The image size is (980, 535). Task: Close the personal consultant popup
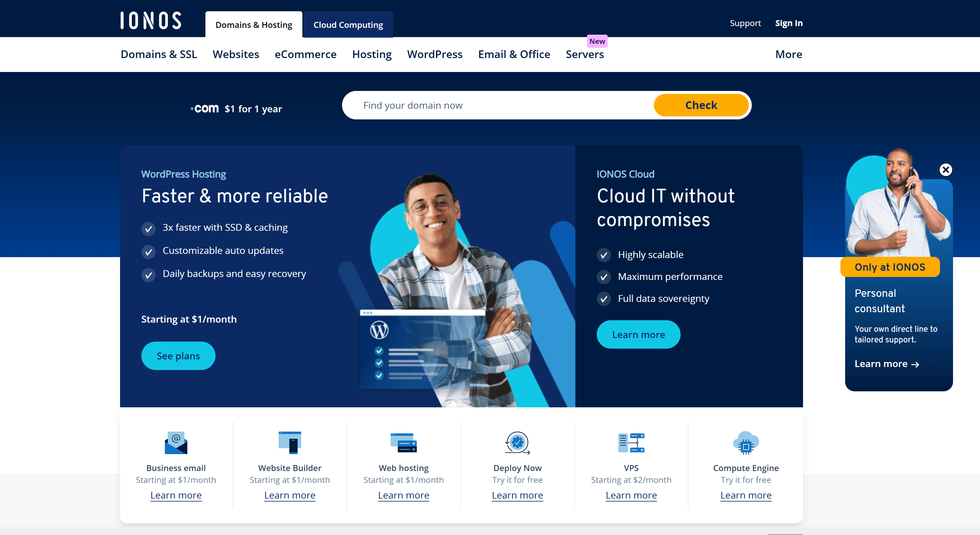pos(946,169)
